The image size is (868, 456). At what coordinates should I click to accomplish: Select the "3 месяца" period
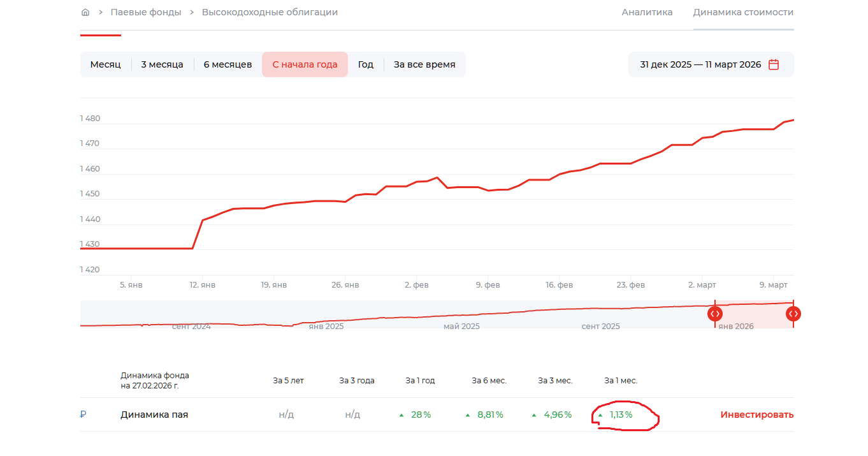(x=162, y=64)
